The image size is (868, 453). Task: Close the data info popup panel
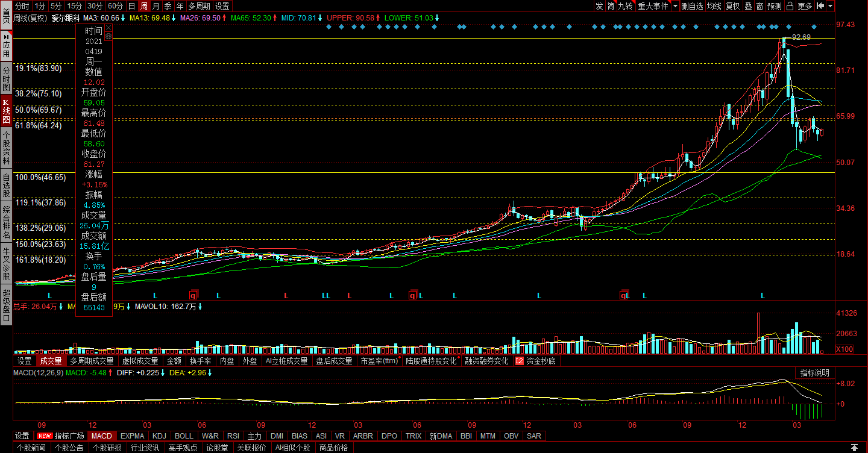pyautogui.click(x=108, y=28)
